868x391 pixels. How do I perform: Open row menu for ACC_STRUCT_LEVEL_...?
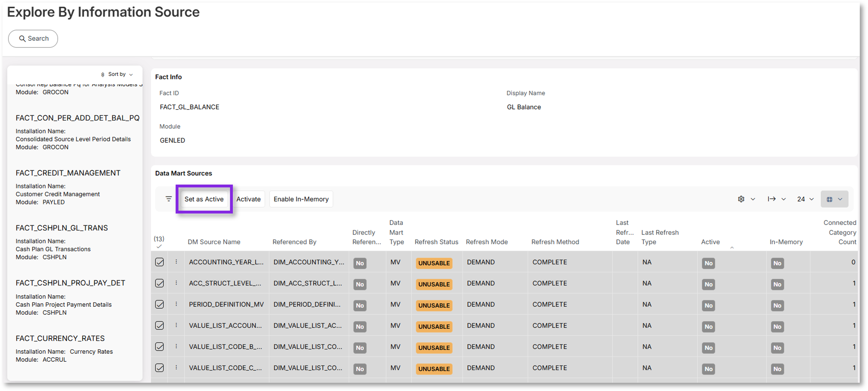(x=176, y=283)
